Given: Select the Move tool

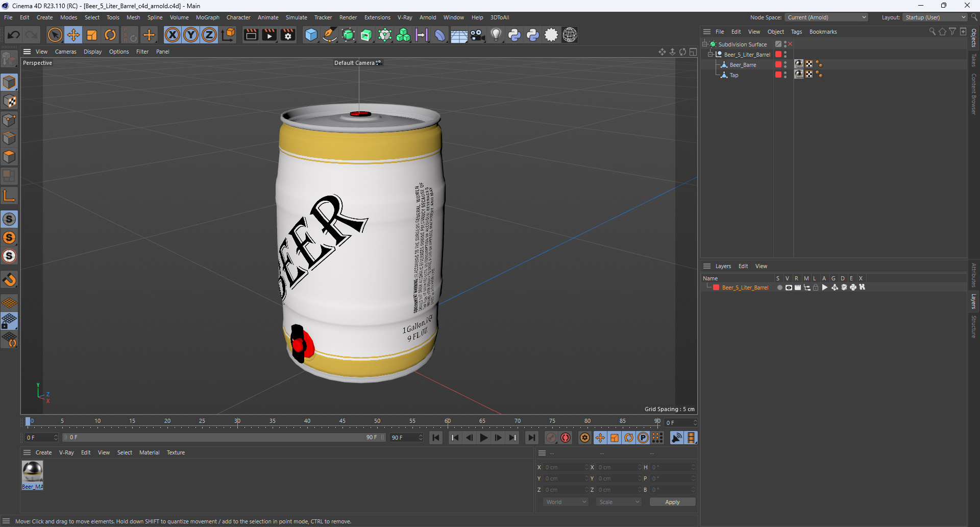Looking at the screenshot, I should point(73,35).
